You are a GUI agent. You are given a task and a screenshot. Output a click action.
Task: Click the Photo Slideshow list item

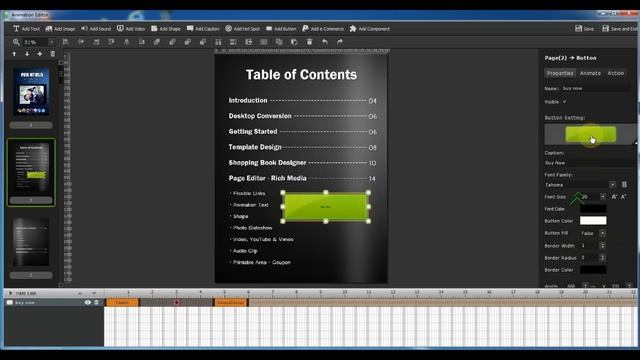(252, 228)
